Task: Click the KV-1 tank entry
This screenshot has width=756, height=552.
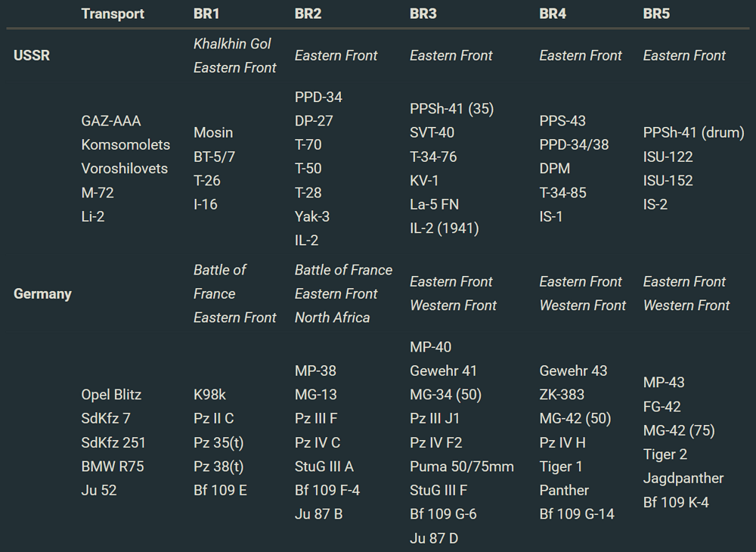Action: coord(424,181)
